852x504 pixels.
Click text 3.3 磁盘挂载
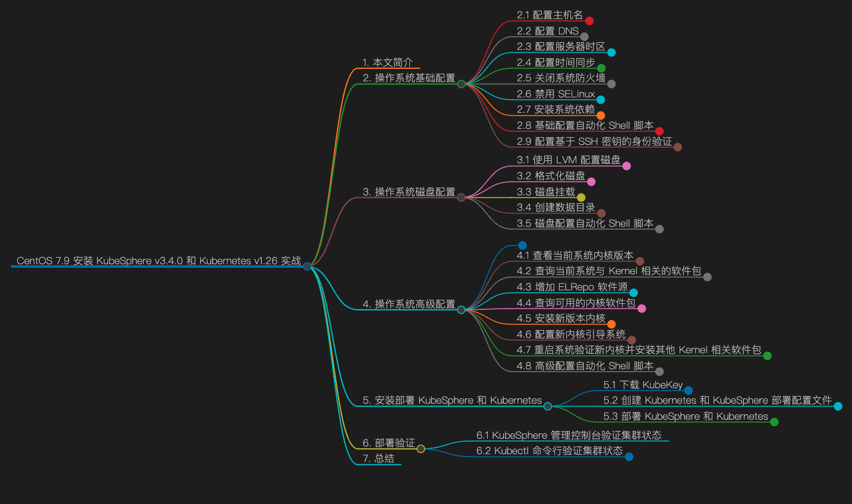(x=546, y=192)
